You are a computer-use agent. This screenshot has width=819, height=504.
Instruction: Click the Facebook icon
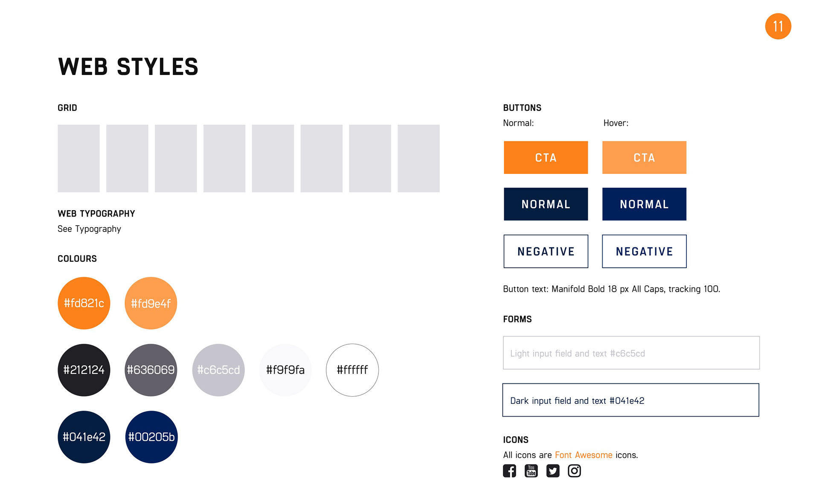509,471
